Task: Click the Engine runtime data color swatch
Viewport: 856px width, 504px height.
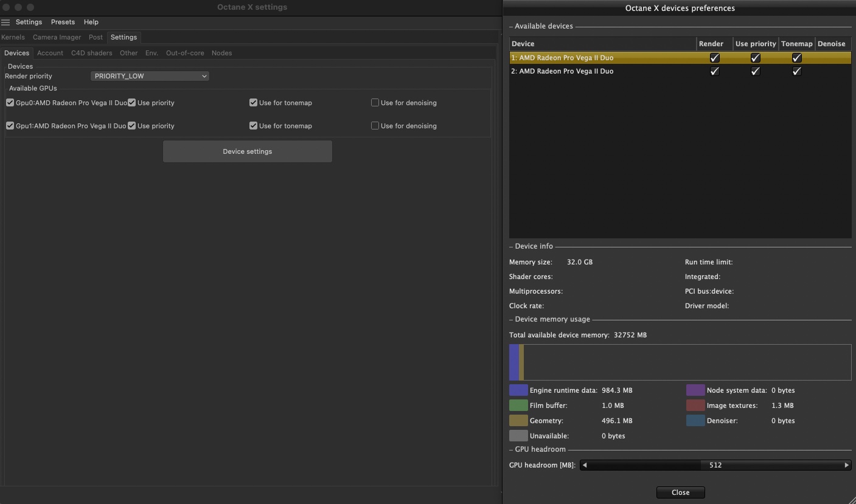Action: pyautogui.click(x=518, y=390)
